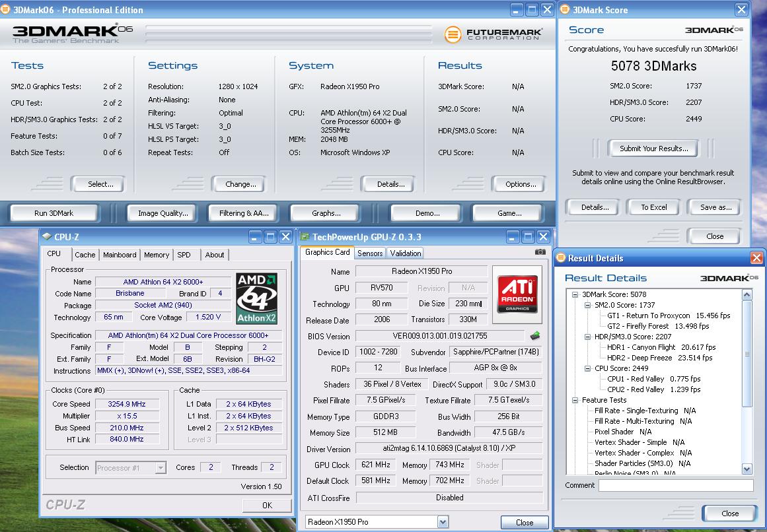Screen dimensions: 767x532
Task: Click the 3DMark06 main window title icon
Action: coord(5,9)
